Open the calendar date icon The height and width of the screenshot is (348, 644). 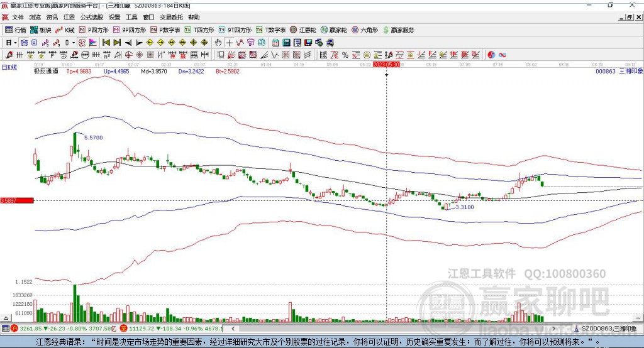click(275, 43)
